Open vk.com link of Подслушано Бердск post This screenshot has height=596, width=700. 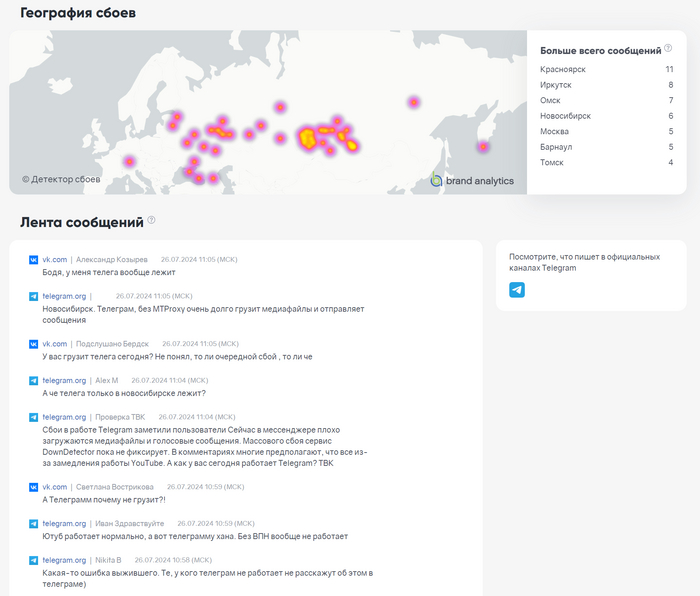coord(54,344)
